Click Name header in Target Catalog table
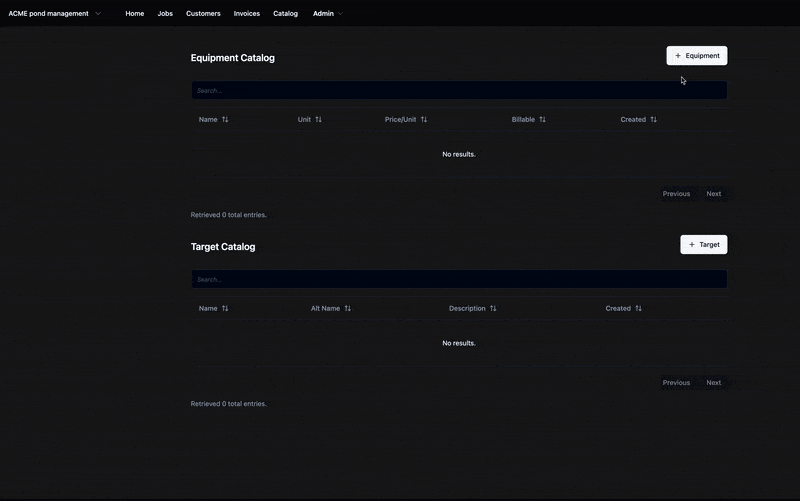This screenshot has height=501, width=800. 208,308
